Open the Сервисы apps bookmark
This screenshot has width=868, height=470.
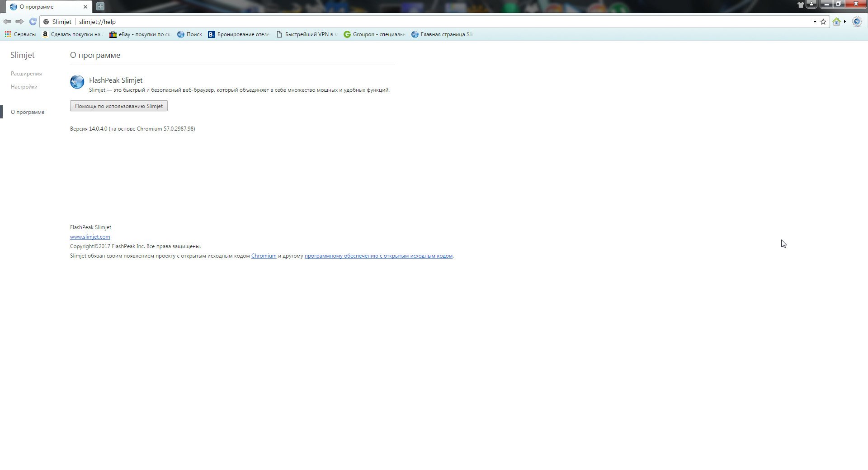click(x=20, y=34)
